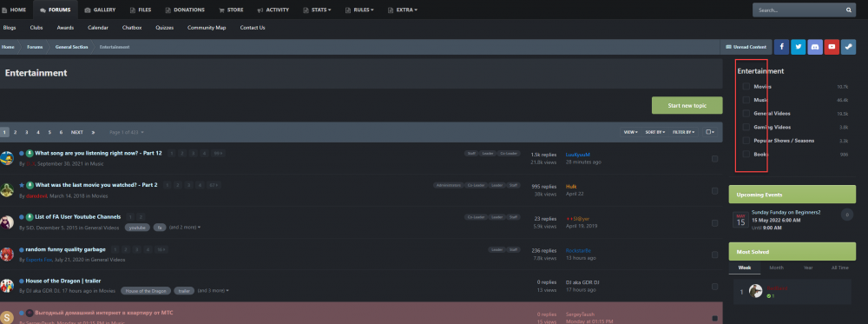Click the pinned icon on 'List of FA User Youtube Channels'
The image size is (868, 324).
click(30, 217)
